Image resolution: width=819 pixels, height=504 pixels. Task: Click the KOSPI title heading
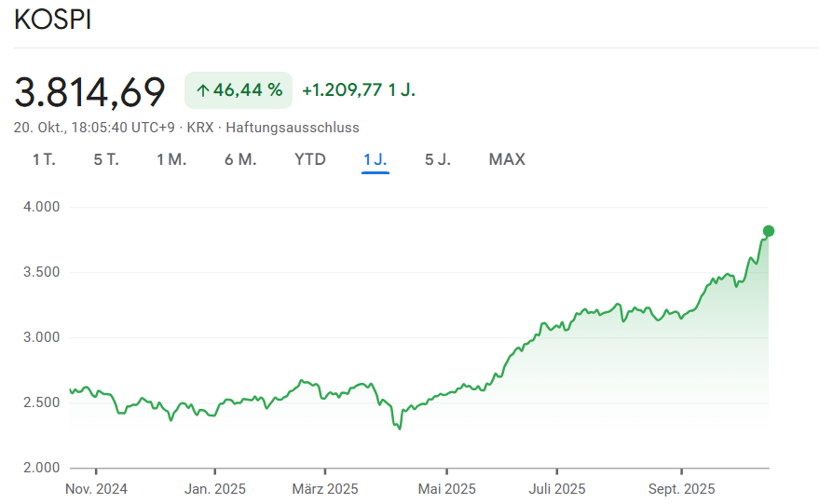tap(53, 20)
